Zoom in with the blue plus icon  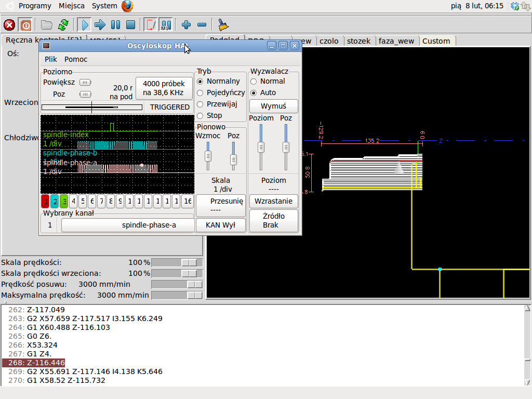[x=187, y=25]
